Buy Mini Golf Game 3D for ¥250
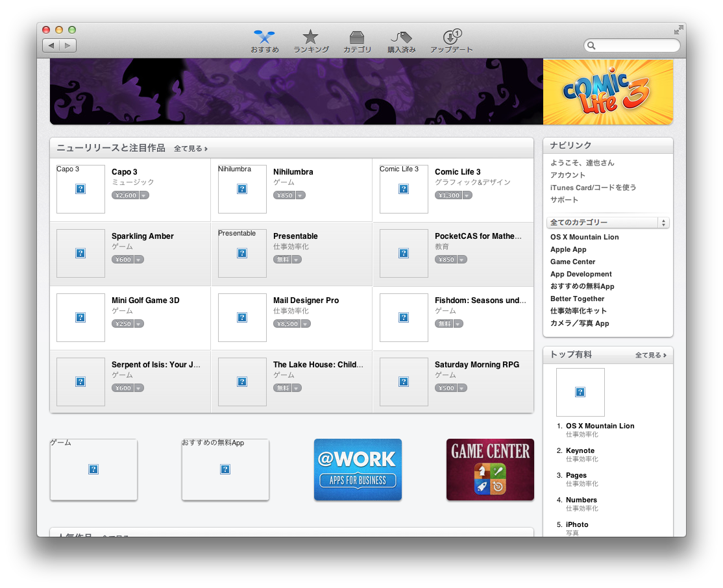Screen dimensions: 723x588 [x=123, y=324]
